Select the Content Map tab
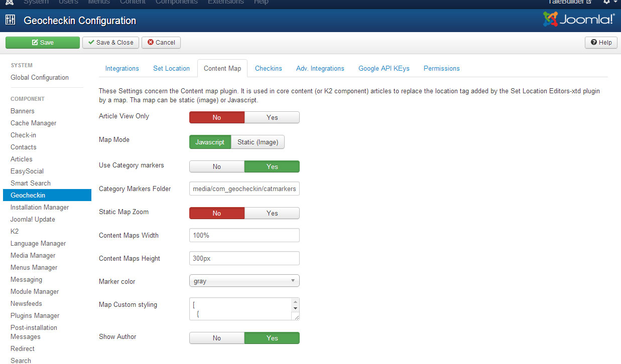 [x=222, y=69]
